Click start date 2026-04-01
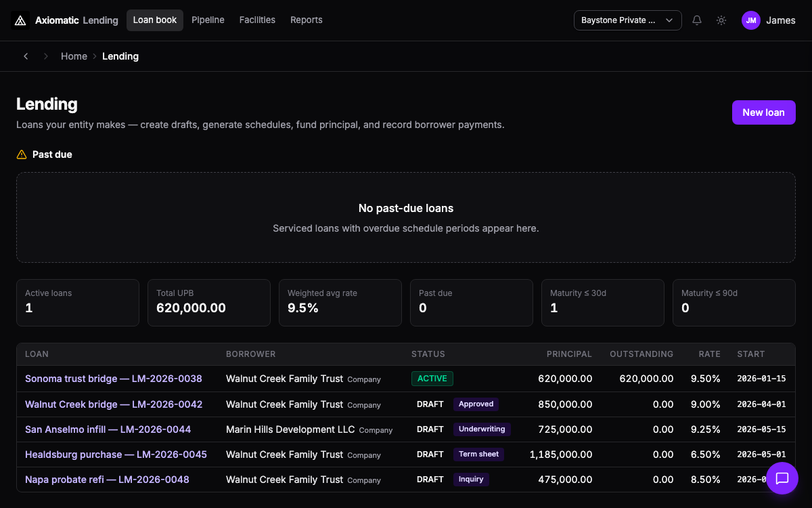Viewport: 812px width, 508px height. [x=761, y=404]
